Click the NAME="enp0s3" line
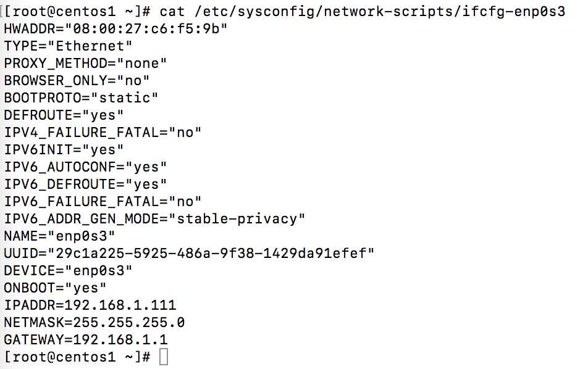The height and width of the screenshot is (369, 588). (x=59, y=236)
